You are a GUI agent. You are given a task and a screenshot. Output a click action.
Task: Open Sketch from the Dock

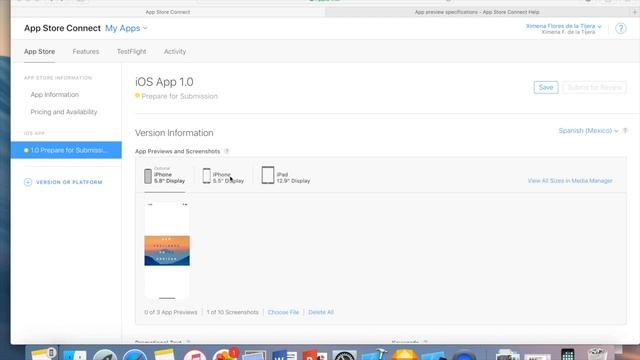coord(405,355)
